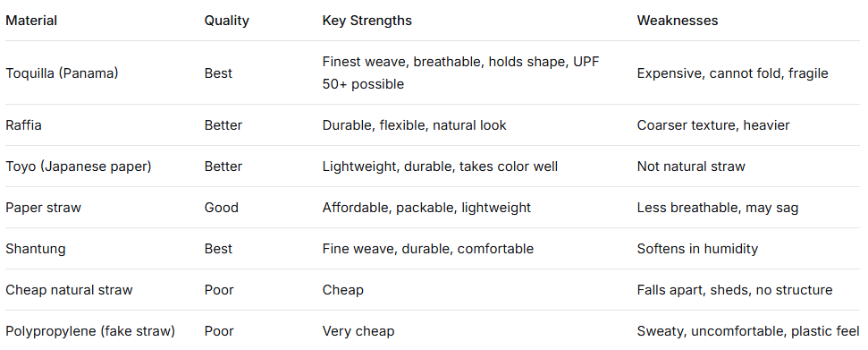Click 'Softens in humidity' weakness cell

(x=697, y=249)
